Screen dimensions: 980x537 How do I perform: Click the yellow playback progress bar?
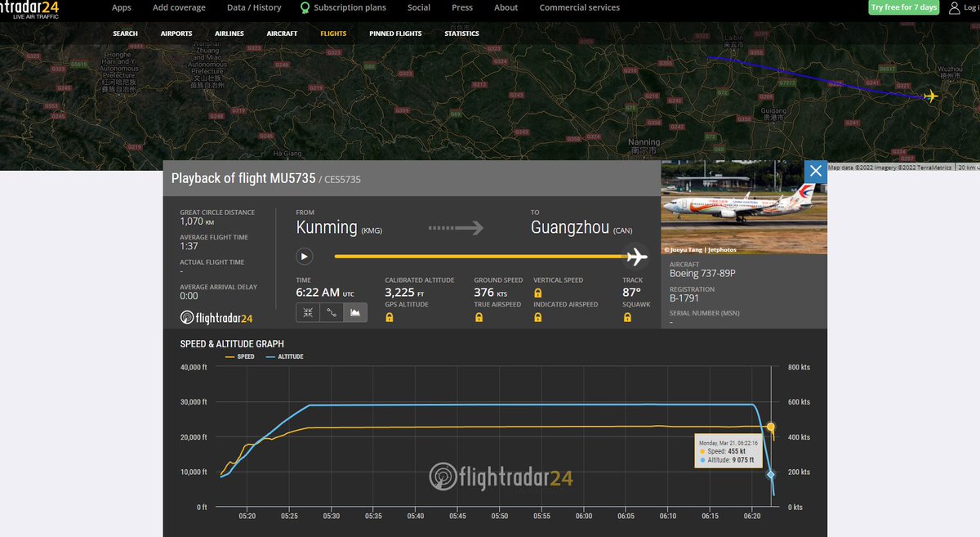pyautogui.click(x=480, y=257)
